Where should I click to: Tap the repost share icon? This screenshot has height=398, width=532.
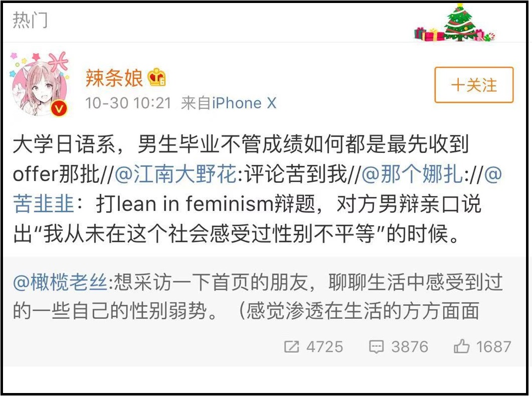tap(292, 347)
